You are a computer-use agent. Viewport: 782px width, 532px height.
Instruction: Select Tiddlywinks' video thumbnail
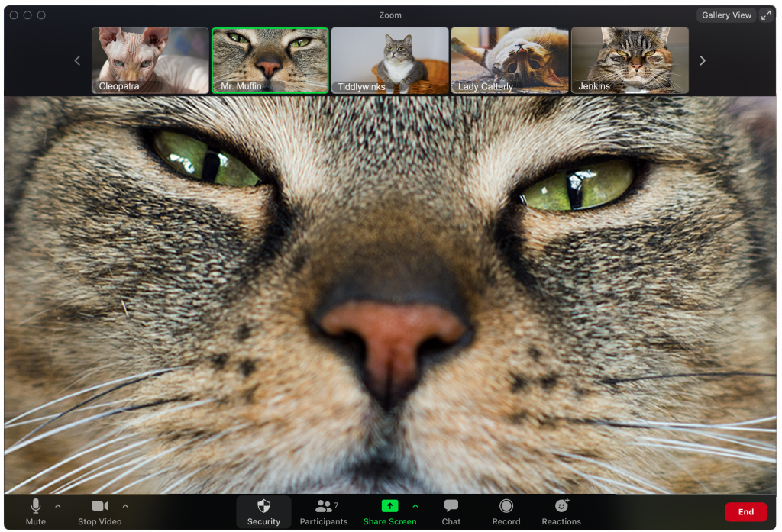[x=389, y=60]
